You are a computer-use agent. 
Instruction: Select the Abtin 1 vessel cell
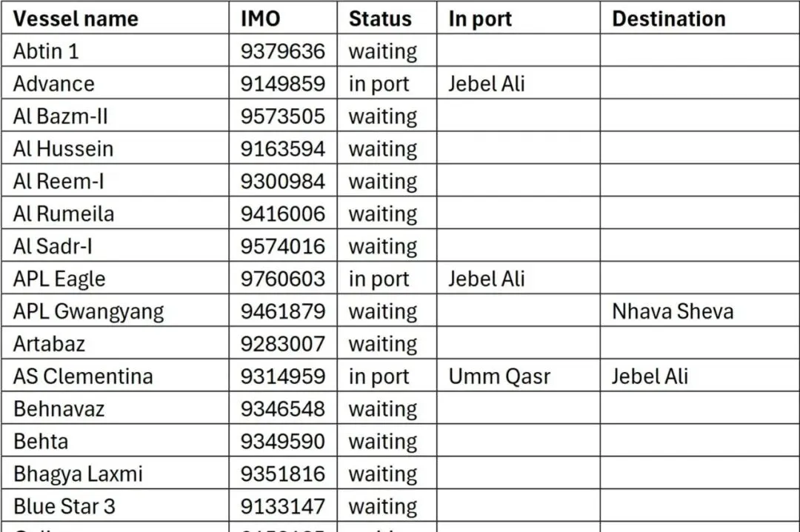point(46,51)
